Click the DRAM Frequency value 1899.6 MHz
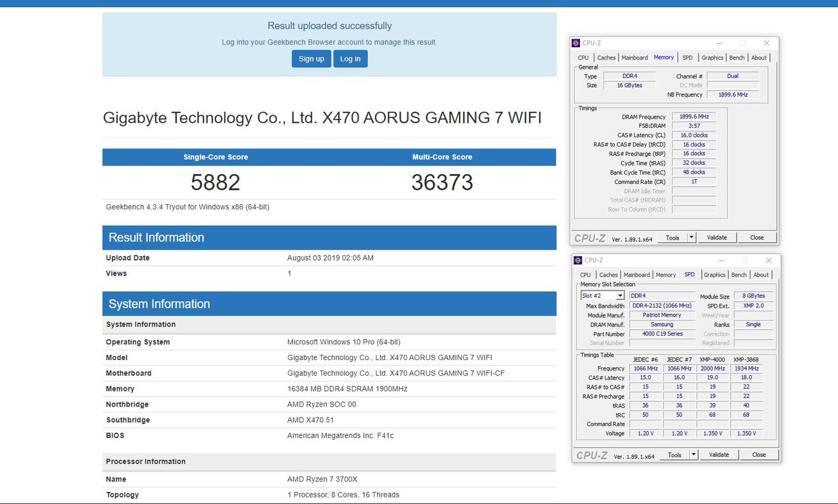 point(694,117)
